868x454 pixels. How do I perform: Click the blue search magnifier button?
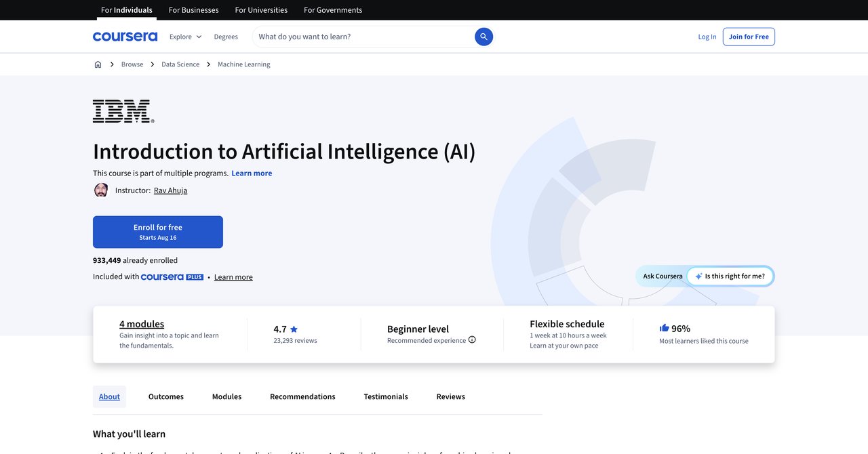tap(484, 37)
